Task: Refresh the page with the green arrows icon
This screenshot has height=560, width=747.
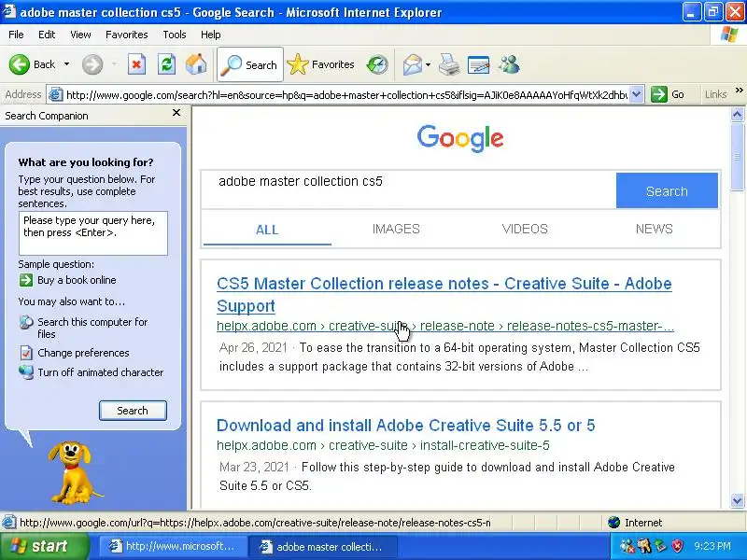Action: 167,64
